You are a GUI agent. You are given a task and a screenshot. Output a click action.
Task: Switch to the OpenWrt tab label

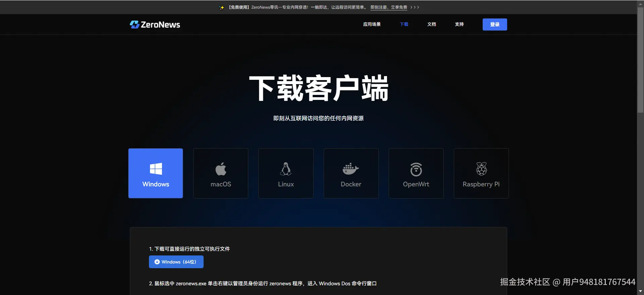[416, 184]
